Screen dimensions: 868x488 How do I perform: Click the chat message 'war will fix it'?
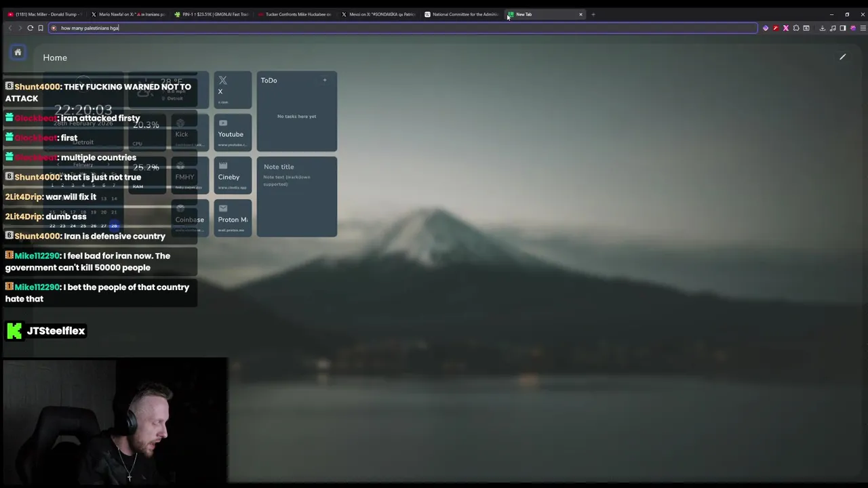[71, 197]
